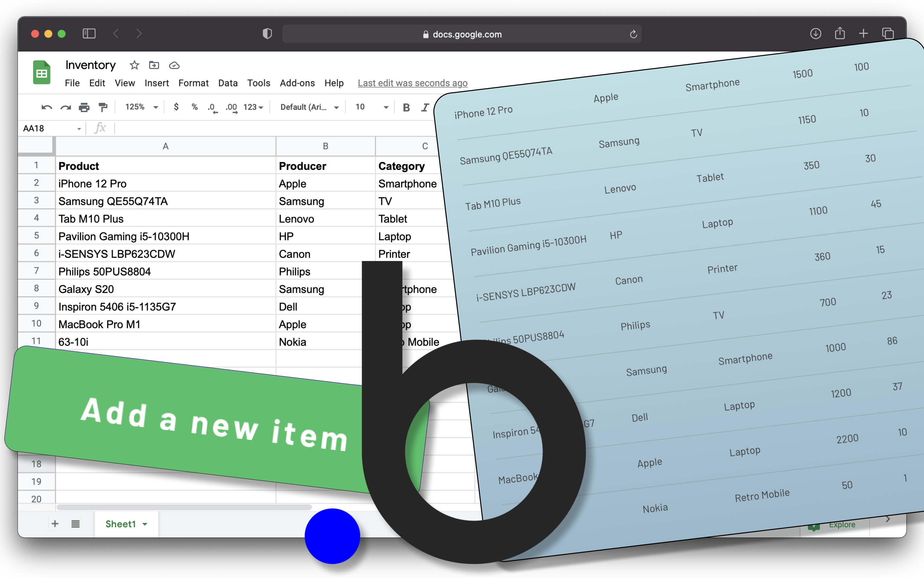This screenshot has height=578, width=924.
Task: Show Safari downloads
Action: click(x=816, y=34)
